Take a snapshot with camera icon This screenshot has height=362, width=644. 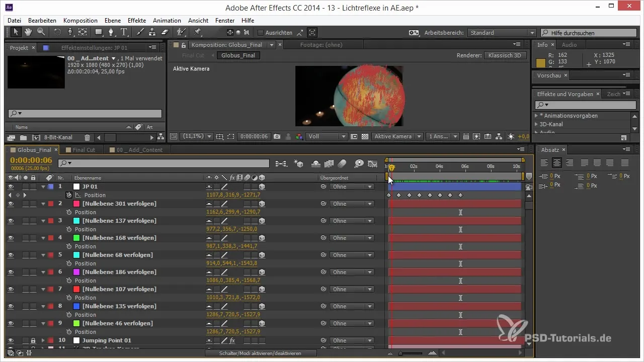click(x=278, y=136)
